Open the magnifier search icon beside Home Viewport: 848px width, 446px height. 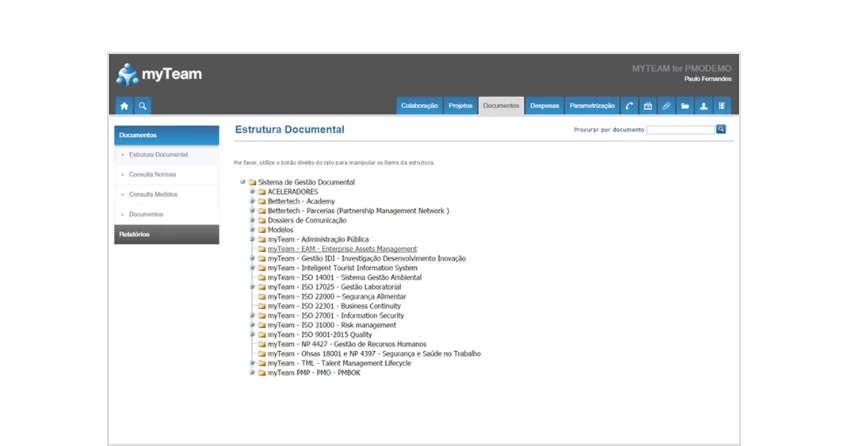[x=143, y=105]
